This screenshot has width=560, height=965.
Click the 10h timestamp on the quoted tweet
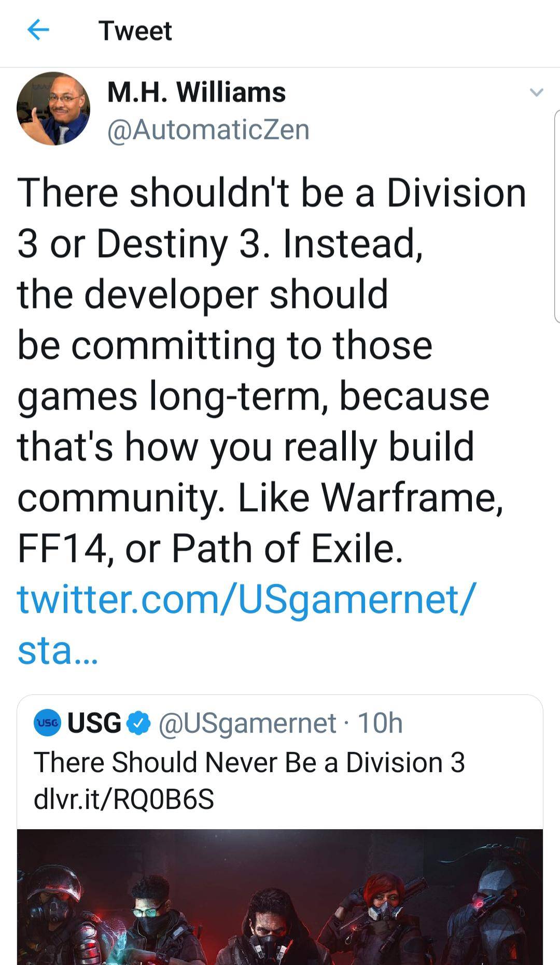coord(381,721)
